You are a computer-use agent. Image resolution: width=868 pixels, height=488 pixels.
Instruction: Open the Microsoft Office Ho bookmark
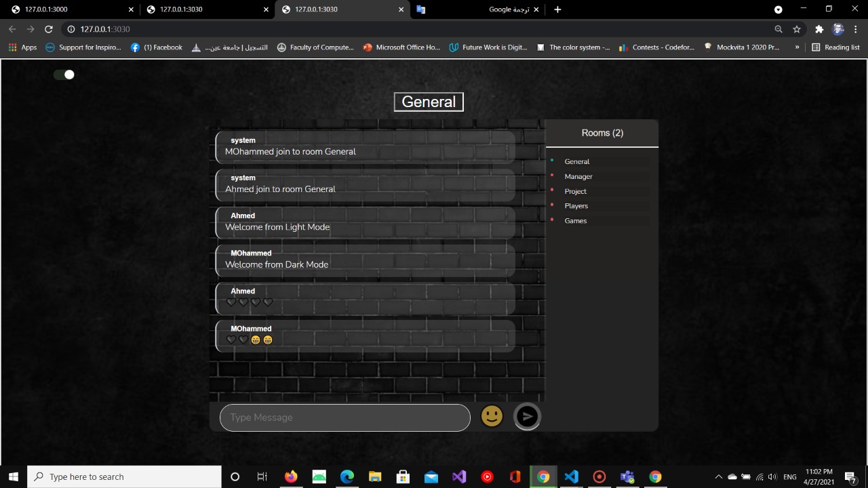click(x=401, y=47)
